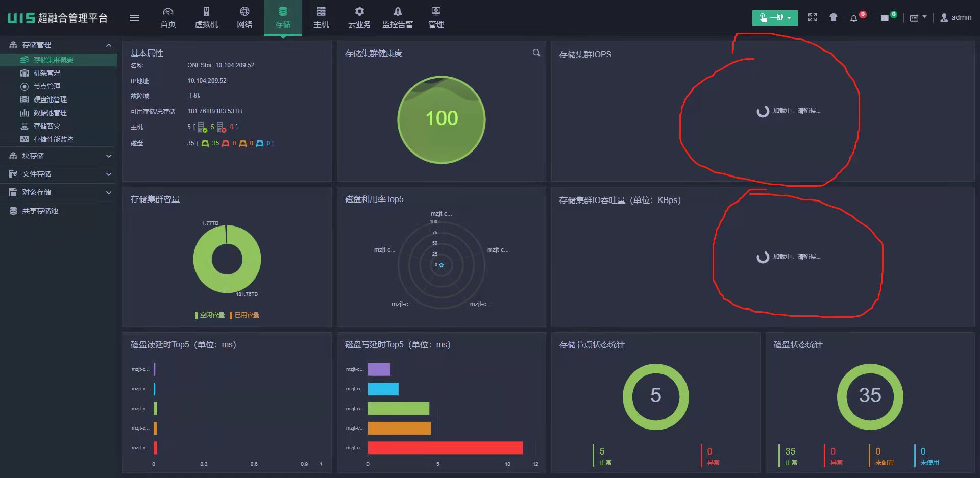Image resolution: width=980 pixels, height=478 pixels.
Task: Click the red bar in write latency chart
Action: (445, 448)
